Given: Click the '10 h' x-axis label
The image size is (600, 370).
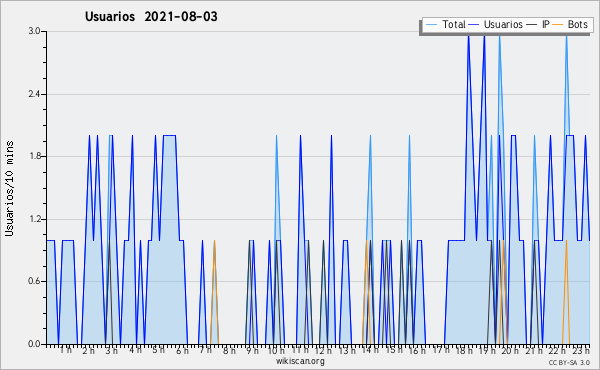Looking at the screenshot, I should [276, 351].
